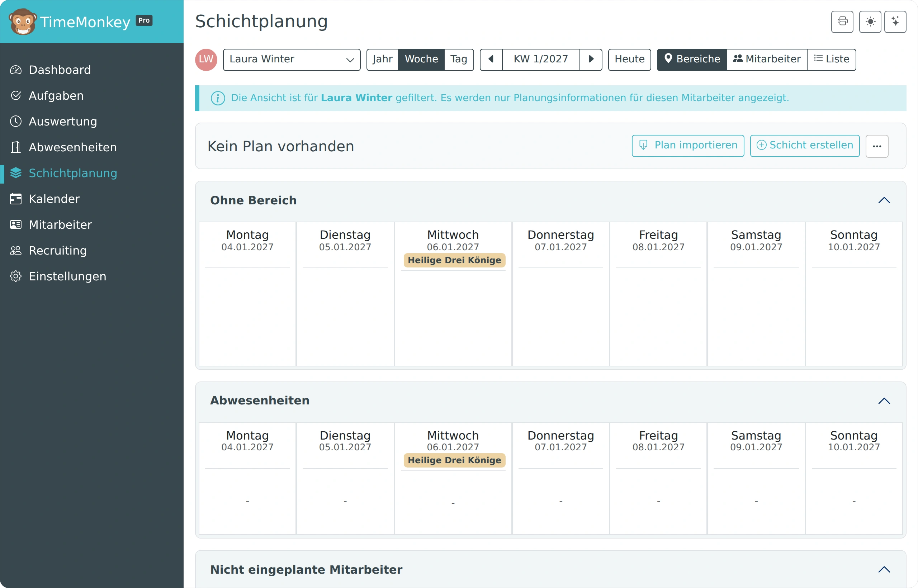Image resolution: width=918 pixels, height=588 pixels.
Task: Click the KW 1/2027 week label
Action: [x=541, y=60]
